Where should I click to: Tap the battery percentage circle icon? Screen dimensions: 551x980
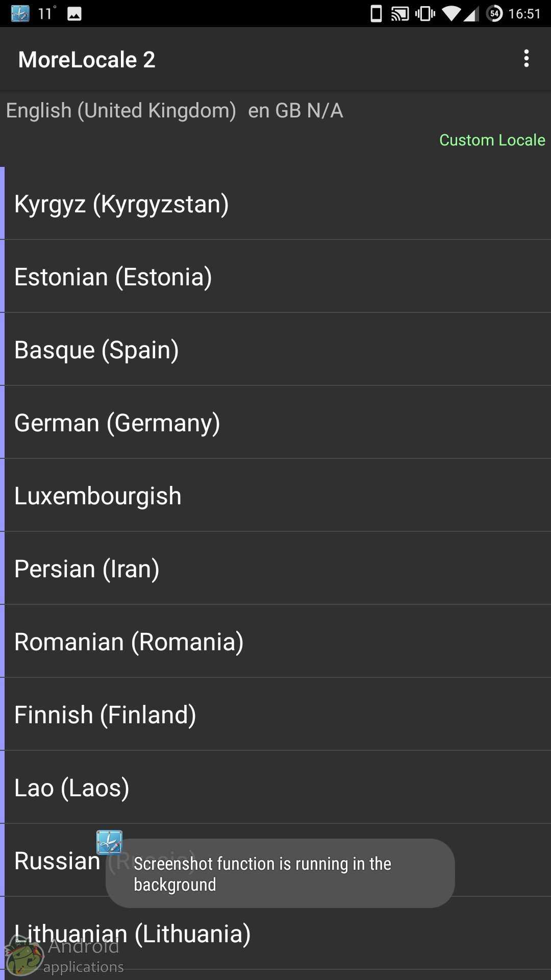pos(494,14)
